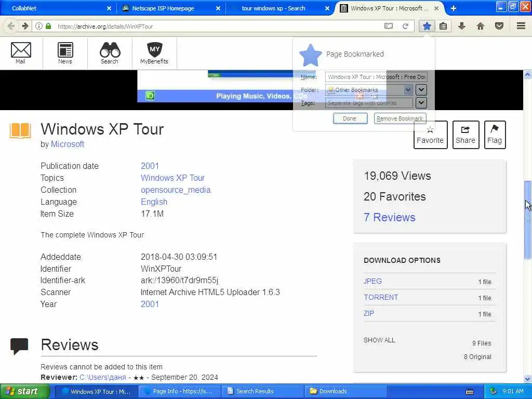Click Done in bookmark panel
Screen dimensions: 532x399
(350, 118)
